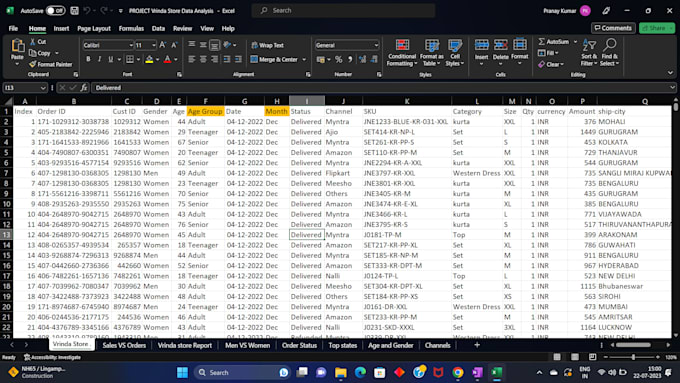This screenshot has width=680, height=383.
Task: Click the Save icon in the title bar
Action: [75, 10]
